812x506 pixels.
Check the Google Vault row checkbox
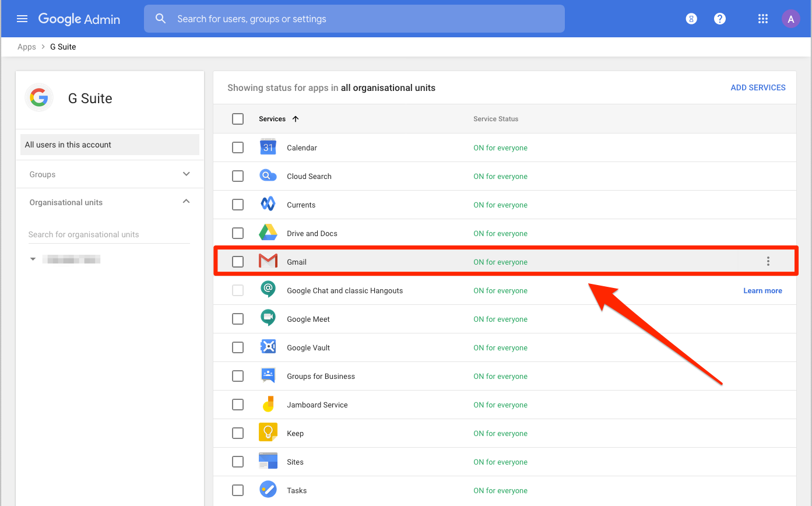238,347
